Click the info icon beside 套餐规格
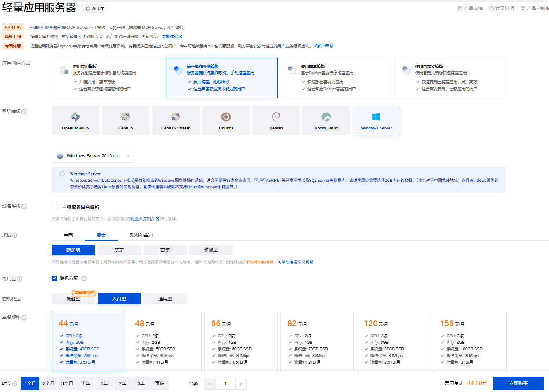The width and height of the screenshot is (549, 392). click(x=24, y=318)
